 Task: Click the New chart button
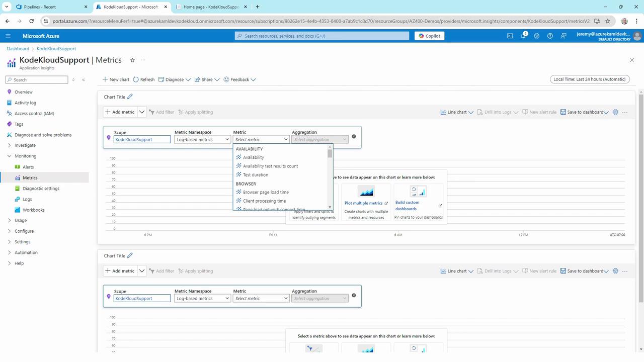click(116, 79)
